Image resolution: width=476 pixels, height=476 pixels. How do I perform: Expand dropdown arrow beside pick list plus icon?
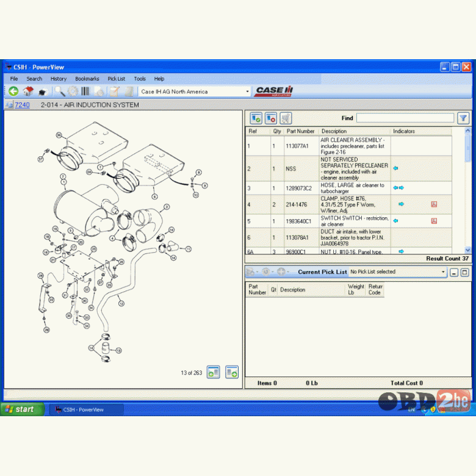288,272
